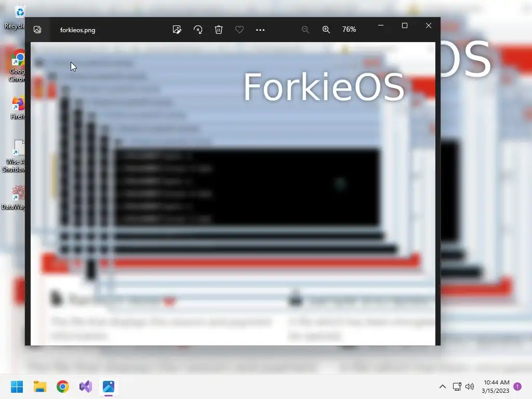The width and height of the screenshot is (532, 399).
Task: Open the volume speaker tray icon
Action: coord(470,387)
